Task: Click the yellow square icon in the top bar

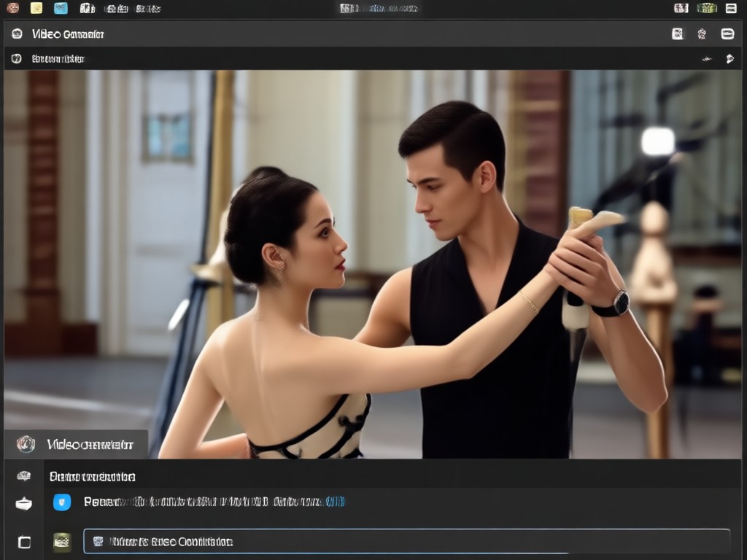Action: click(x=36, y=8)
